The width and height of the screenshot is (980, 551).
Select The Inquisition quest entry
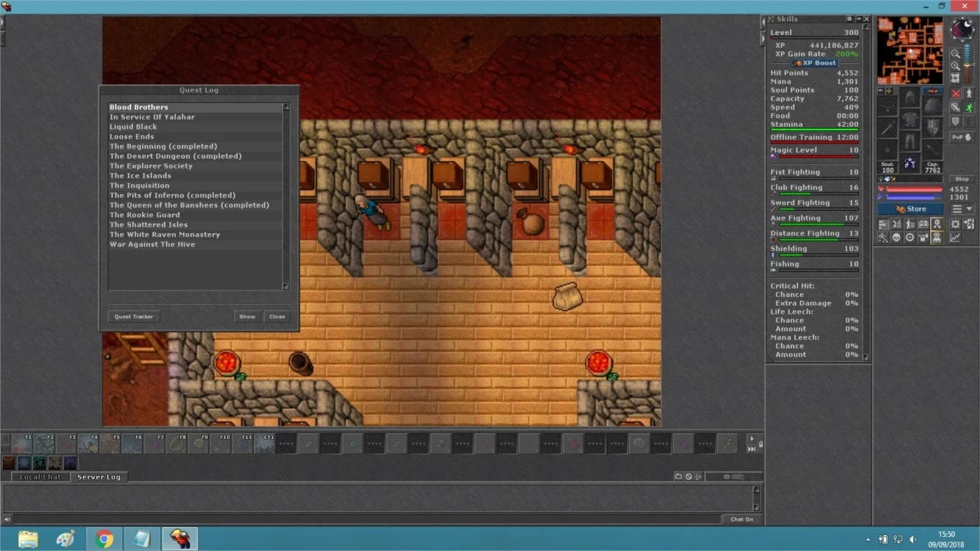[195, 186]
